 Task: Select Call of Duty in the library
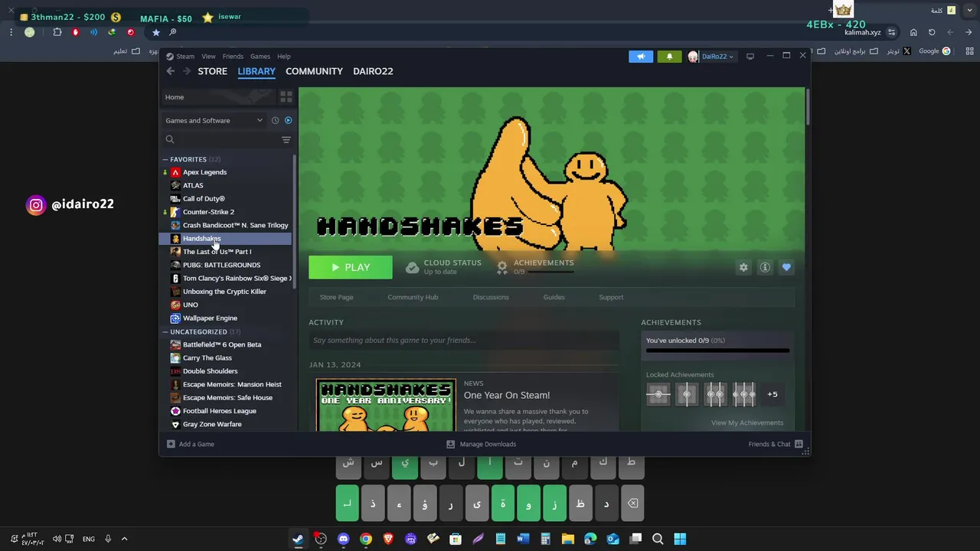tap(204, 199)
